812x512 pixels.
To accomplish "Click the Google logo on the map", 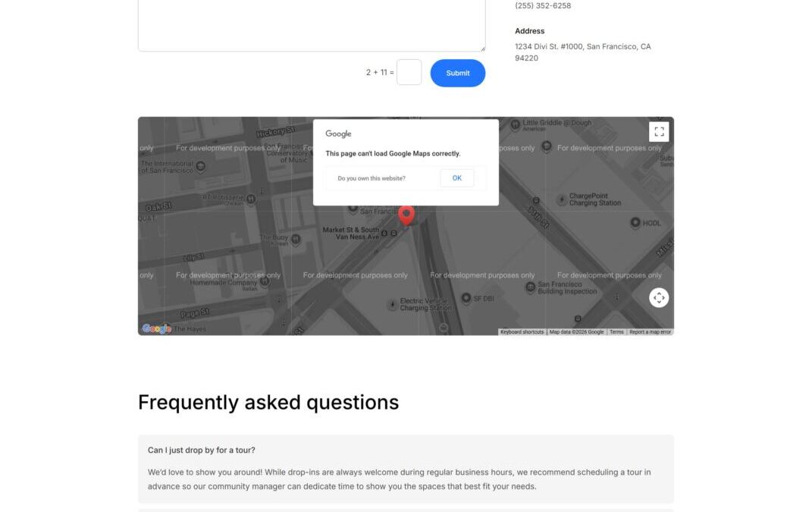I will click(156, 328).
